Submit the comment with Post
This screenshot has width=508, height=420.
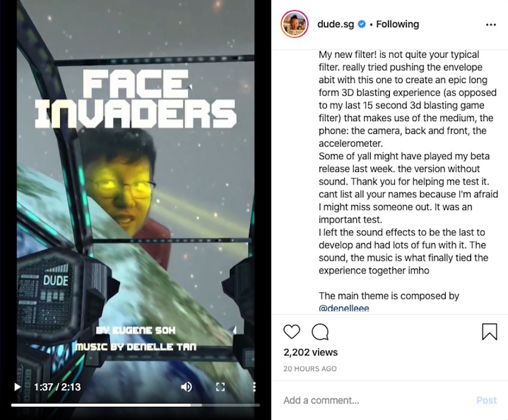[x=486, y=400]
